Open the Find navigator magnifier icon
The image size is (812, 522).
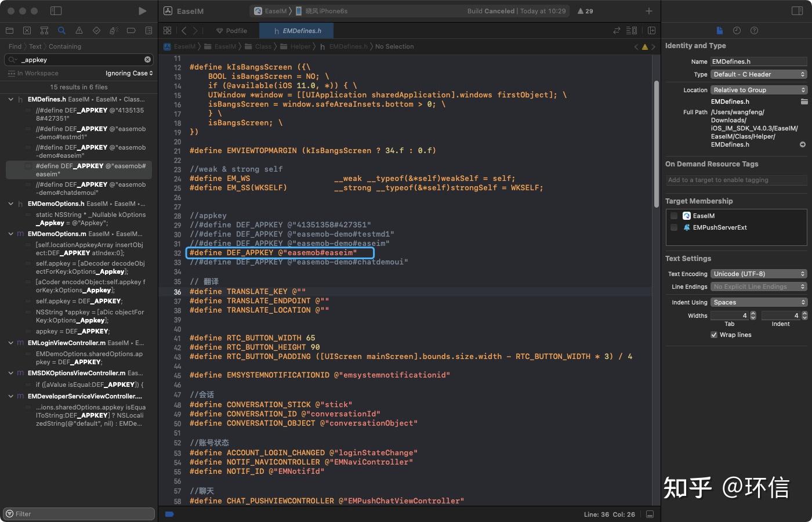tap(61, 31)
